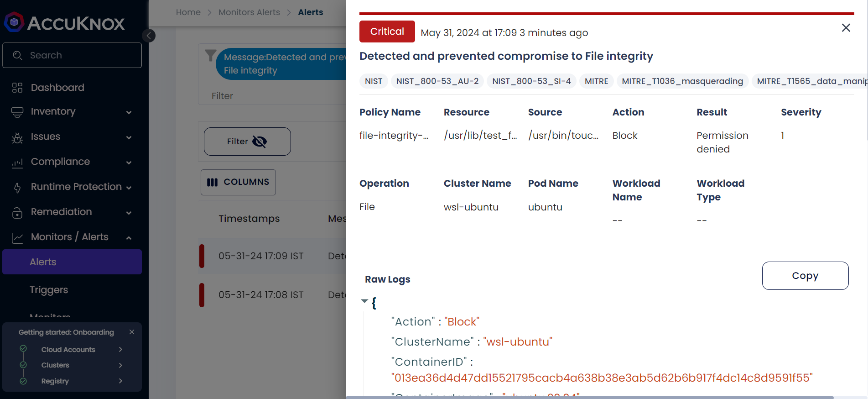Toggle the Filter visibility eye-slash button
Screen dimensions: 868x399
click(x=247, y=142)
